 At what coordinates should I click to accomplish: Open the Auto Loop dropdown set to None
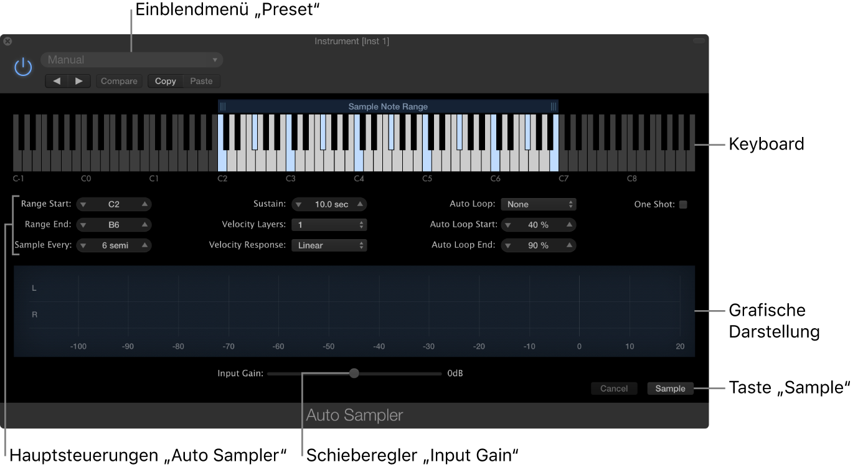pos(538,204)
